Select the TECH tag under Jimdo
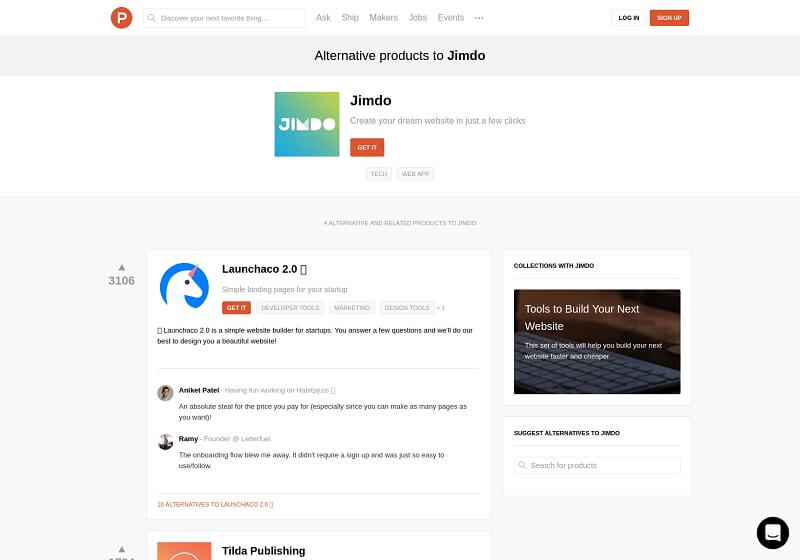This screenshot has width=800, height=560. click(x=379, y=174)
